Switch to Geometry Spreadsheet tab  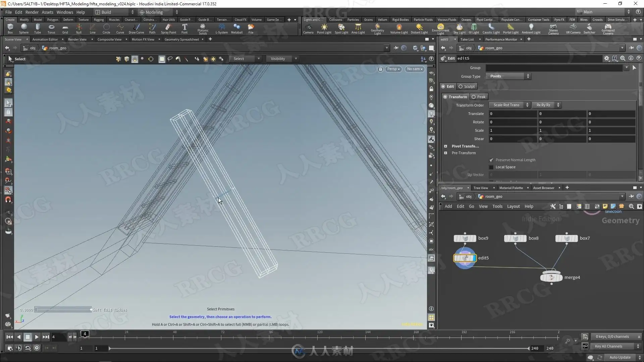tap(181, 40)
